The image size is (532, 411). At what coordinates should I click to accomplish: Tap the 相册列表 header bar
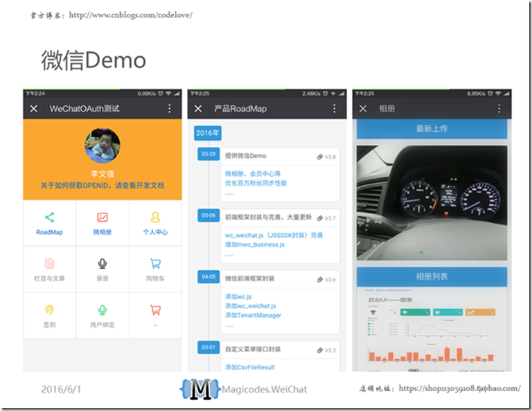(x=432, y=277)
